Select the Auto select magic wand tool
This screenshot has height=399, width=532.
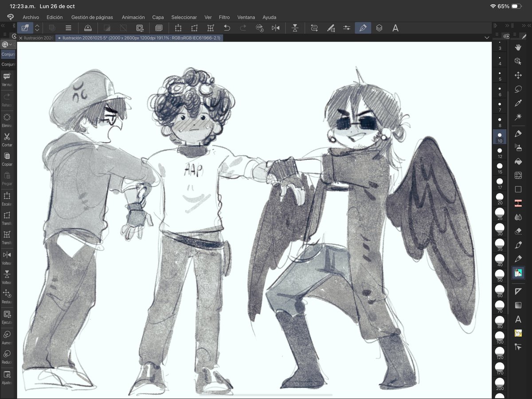pos(518,117)
